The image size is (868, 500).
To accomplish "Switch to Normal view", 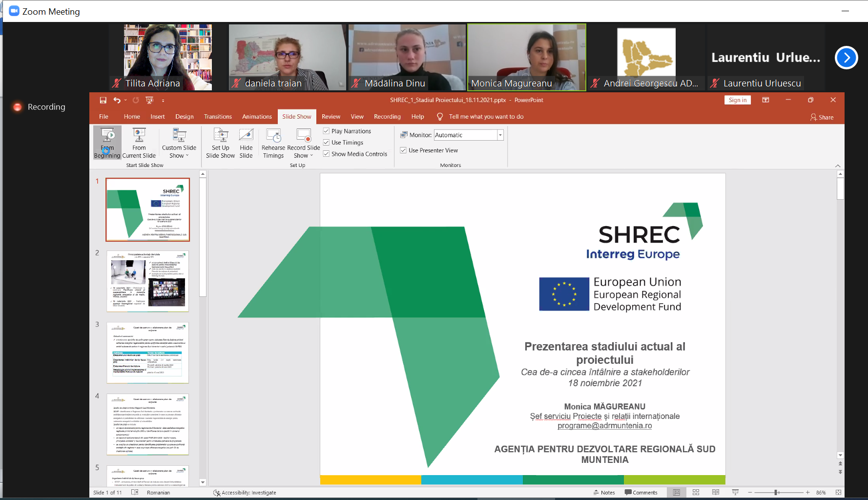I will [x=677, y=493].
